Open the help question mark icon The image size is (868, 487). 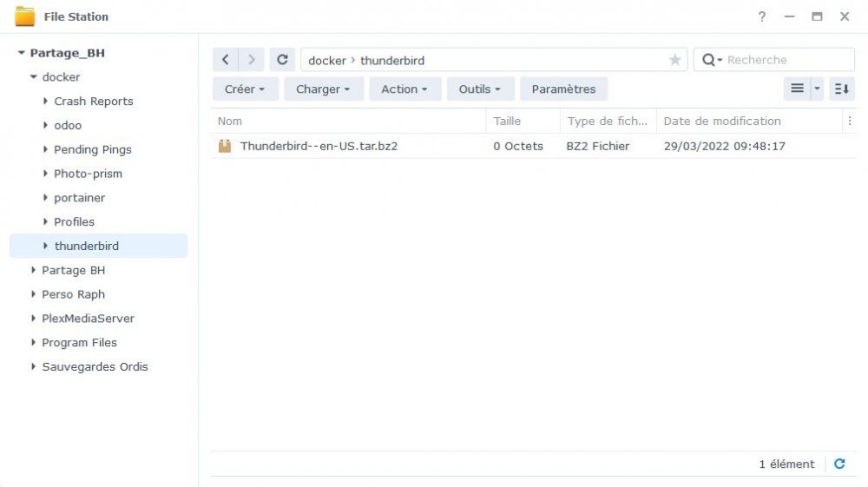click(762, 16)
